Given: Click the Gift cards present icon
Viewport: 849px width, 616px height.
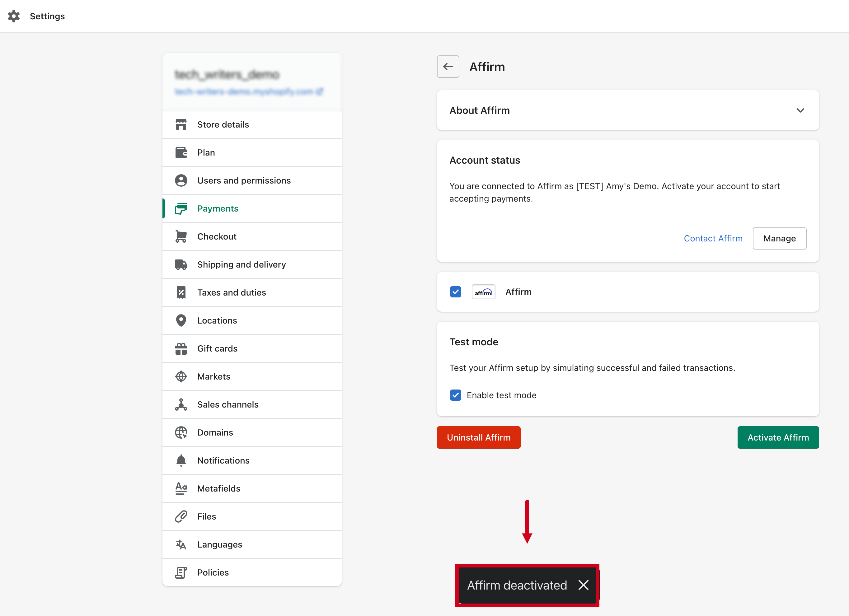Looking at the screenshot, I should pos(181,348).
